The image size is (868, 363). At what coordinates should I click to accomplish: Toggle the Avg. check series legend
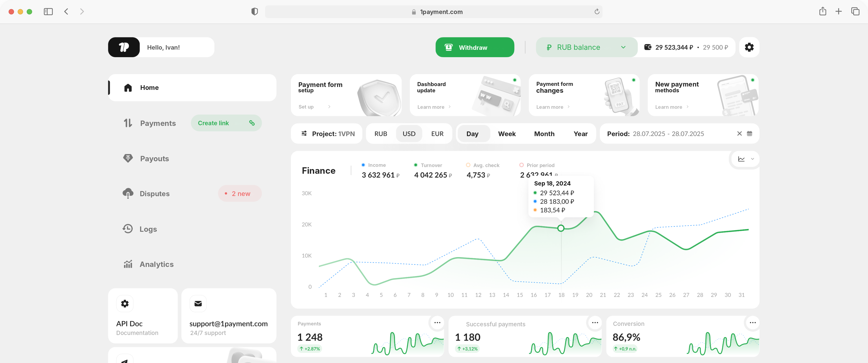(483, 165)
